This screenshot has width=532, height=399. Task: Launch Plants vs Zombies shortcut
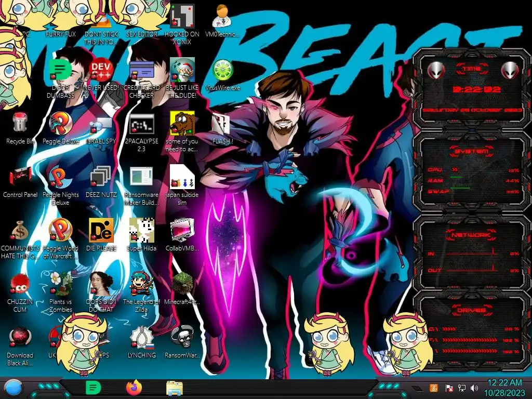click(61, 284)
